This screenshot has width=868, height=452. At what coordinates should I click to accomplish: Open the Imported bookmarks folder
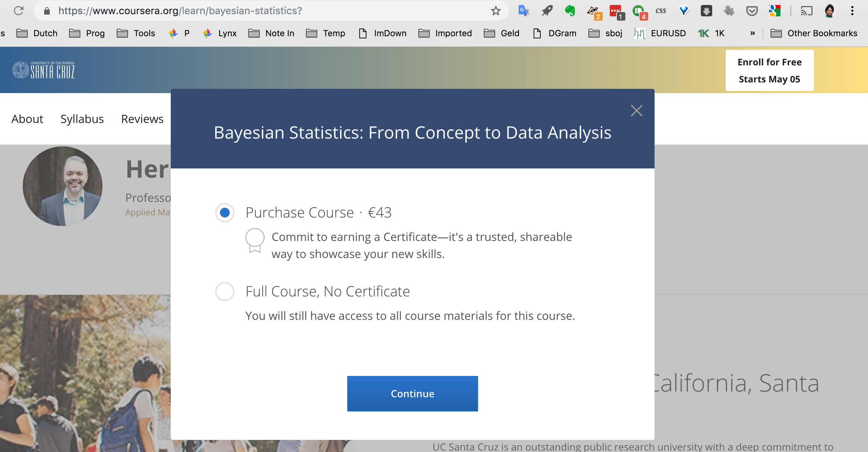[445, 33]
